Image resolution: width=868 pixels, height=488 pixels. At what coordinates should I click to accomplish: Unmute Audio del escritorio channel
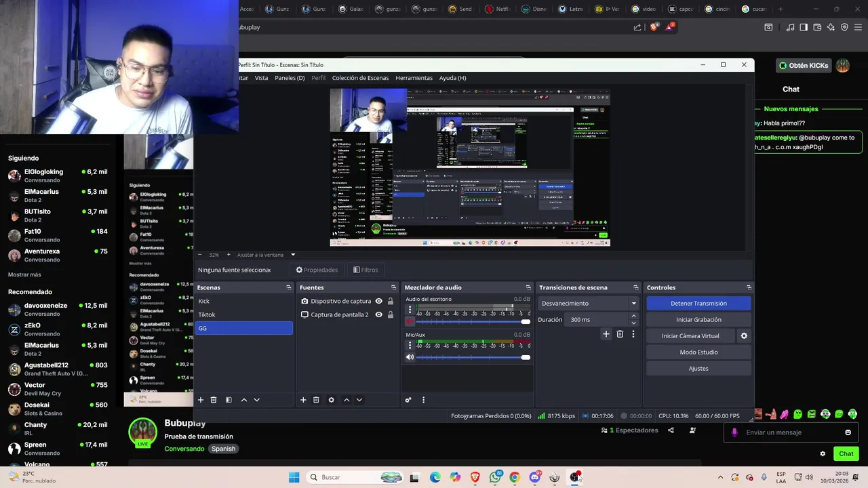pos(410,321)
